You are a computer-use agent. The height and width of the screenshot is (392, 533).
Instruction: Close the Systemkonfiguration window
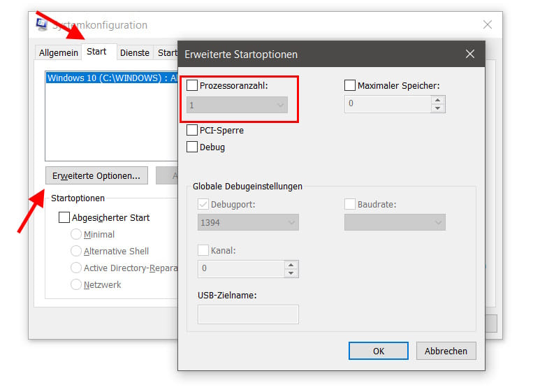coord(488,24)
